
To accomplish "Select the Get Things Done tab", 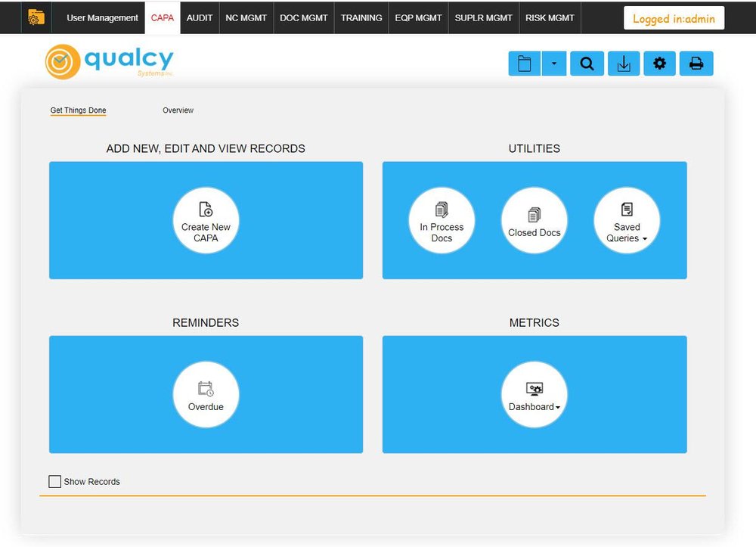I will 78,110.
